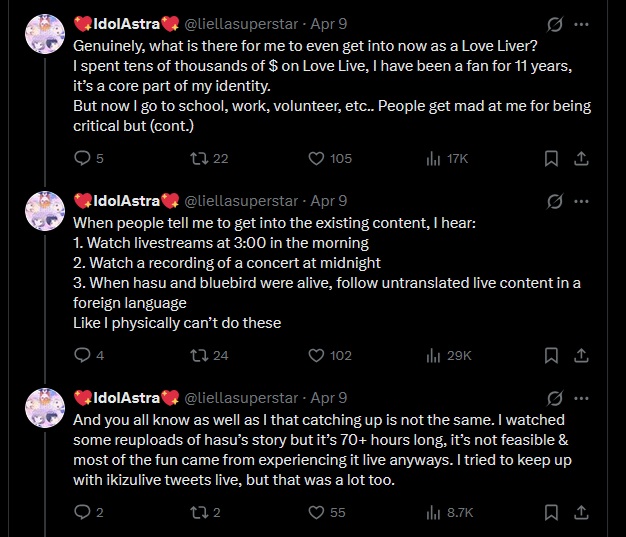626x537 pixels.
Task: Open more options on third tweet
Action: pos(581,398)
